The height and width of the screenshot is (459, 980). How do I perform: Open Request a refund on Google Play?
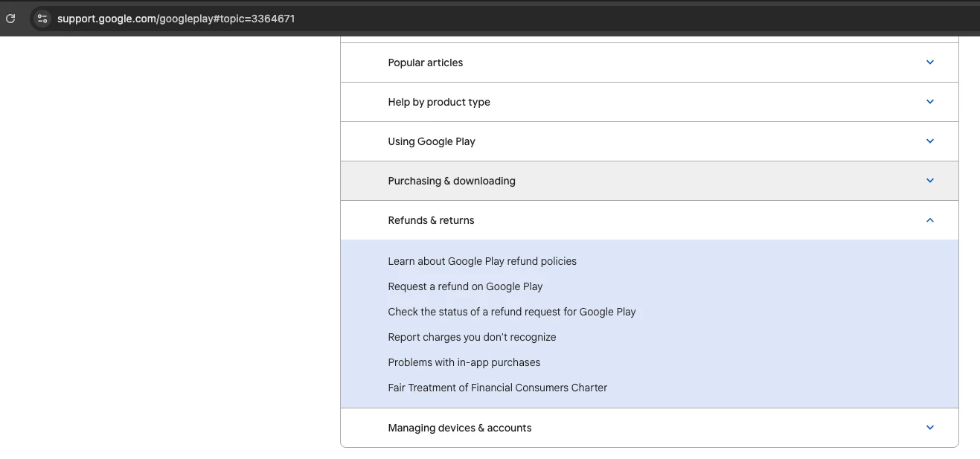(465, 287)
